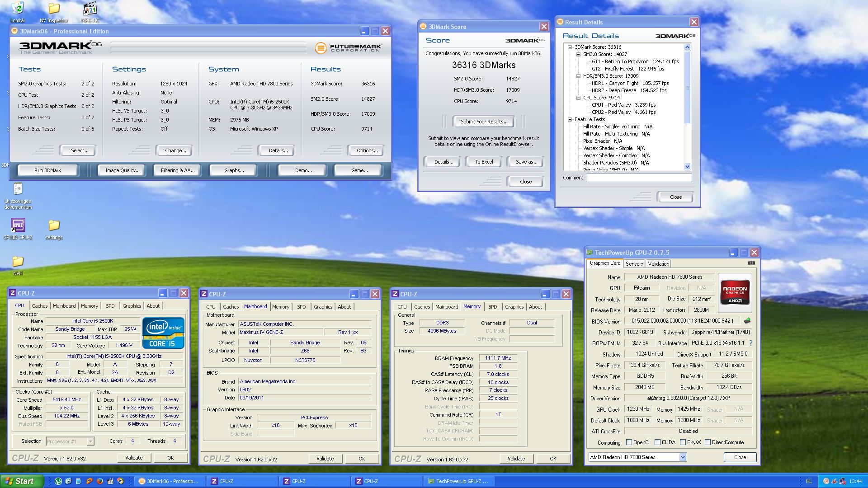The height and width of the screenshot is (488, 868).
Task: Collapse the SM2.0 Score tree node
Action: coord(578,54)
